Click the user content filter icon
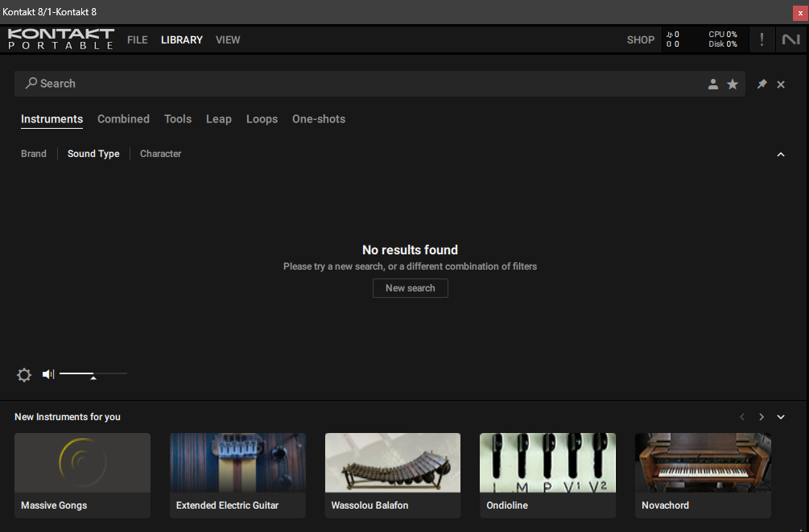 (712, 84)
